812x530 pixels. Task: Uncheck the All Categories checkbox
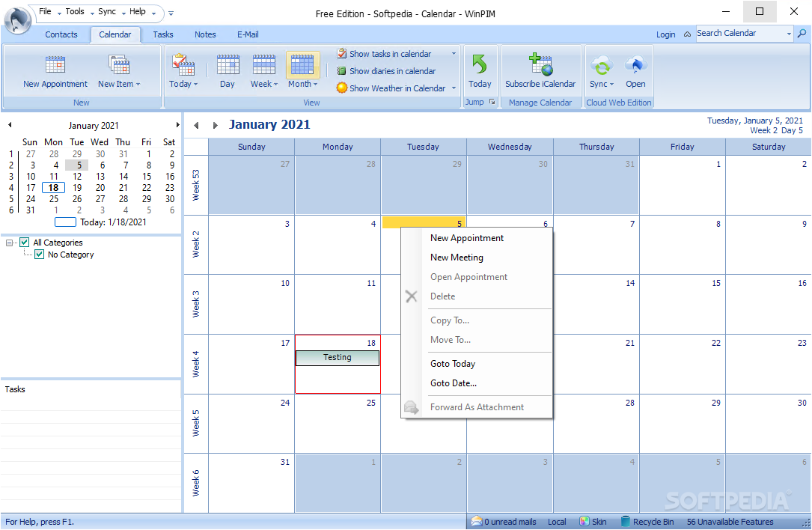pos(25,242)
